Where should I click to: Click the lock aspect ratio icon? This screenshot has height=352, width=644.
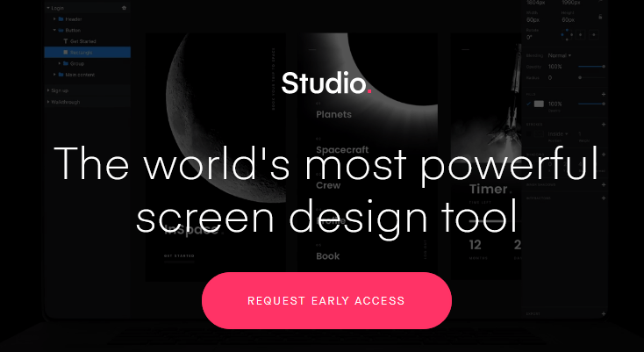(x=600, y=17)
